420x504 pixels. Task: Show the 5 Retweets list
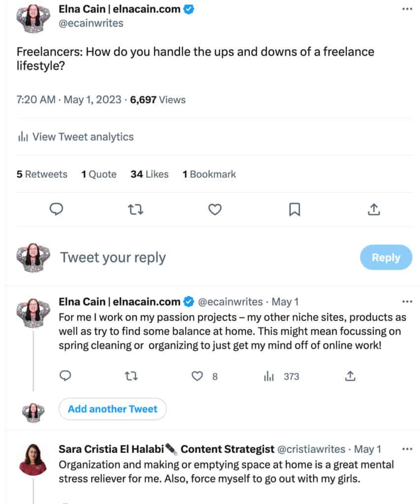tap(42, 174)
